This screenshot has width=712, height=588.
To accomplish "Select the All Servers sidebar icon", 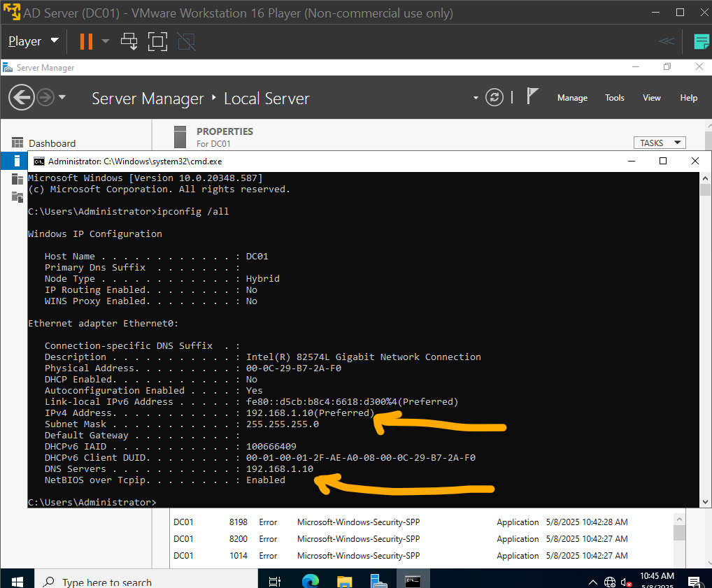I will pos(17,179).
